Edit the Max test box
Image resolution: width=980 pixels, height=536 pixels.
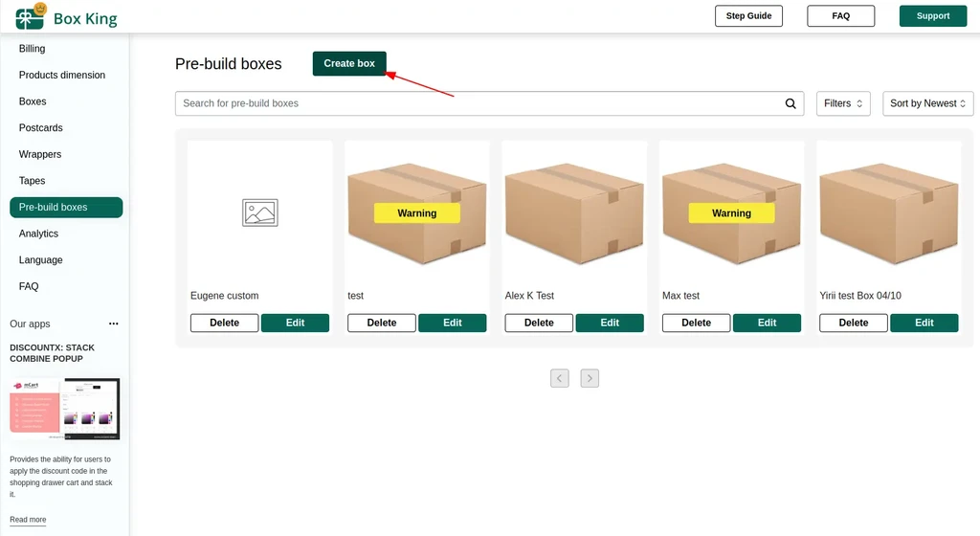coord(767,323)
